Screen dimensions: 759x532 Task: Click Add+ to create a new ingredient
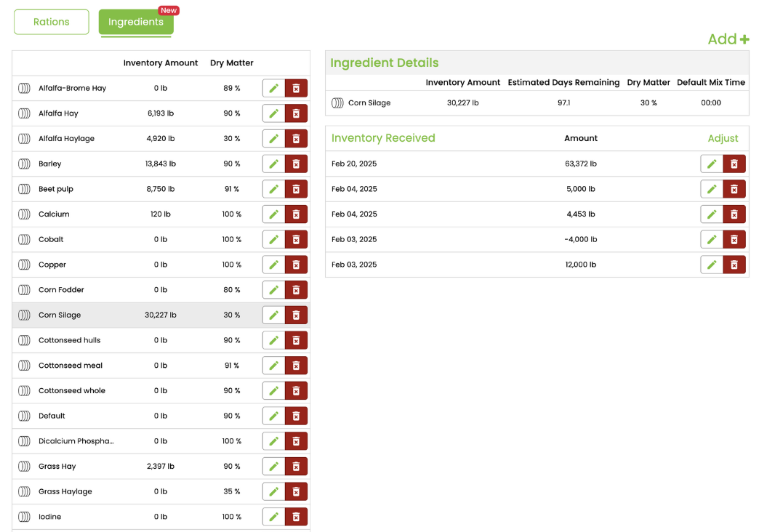pos(728,39)
